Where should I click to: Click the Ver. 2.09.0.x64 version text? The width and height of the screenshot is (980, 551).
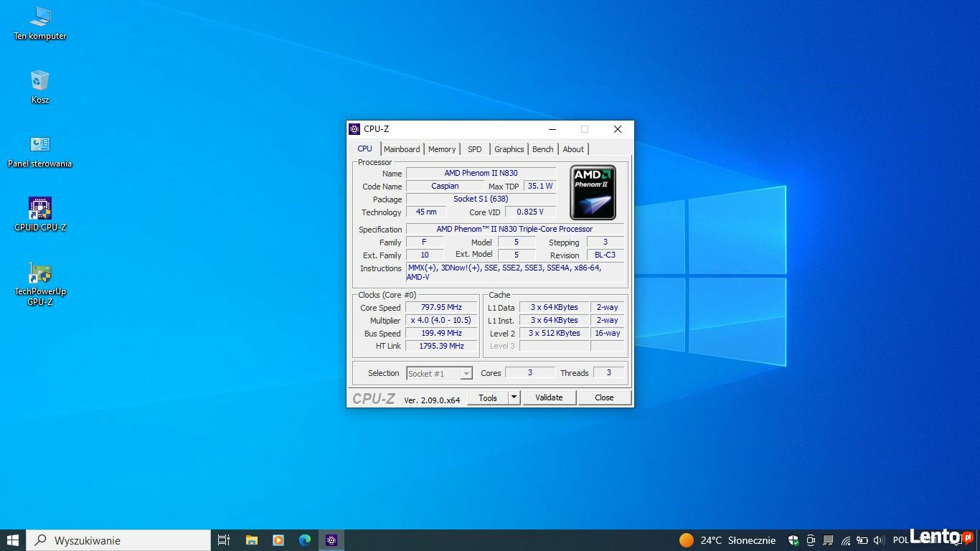pyautogui.click(x=432, y=400)
